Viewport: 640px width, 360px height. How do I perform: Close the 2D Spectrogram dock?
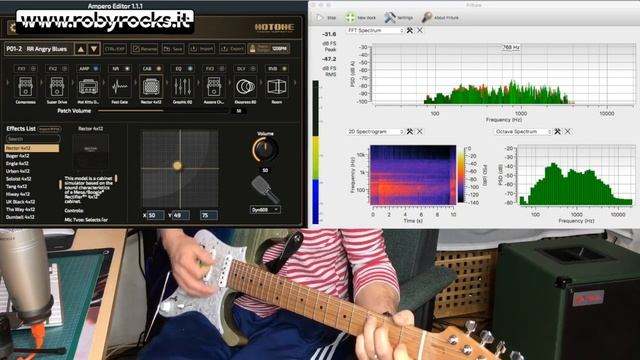click(420, 131)
